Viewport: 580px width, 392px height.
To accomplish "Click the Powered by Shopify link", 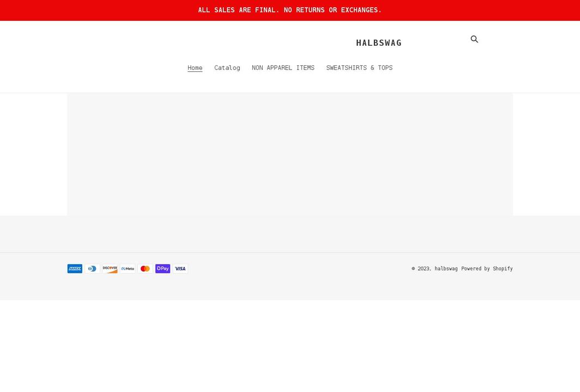I will click(x=487, y=268).
